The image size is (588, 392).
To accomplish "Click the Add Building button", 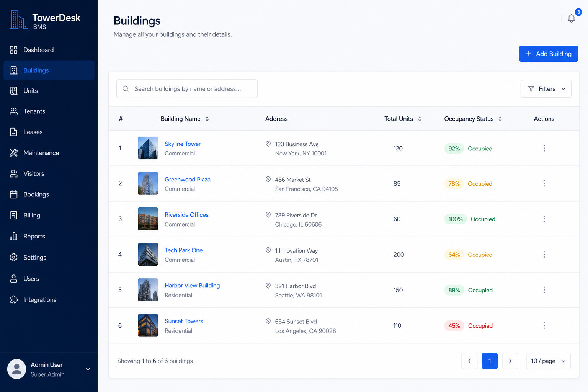I will [549, 54].
